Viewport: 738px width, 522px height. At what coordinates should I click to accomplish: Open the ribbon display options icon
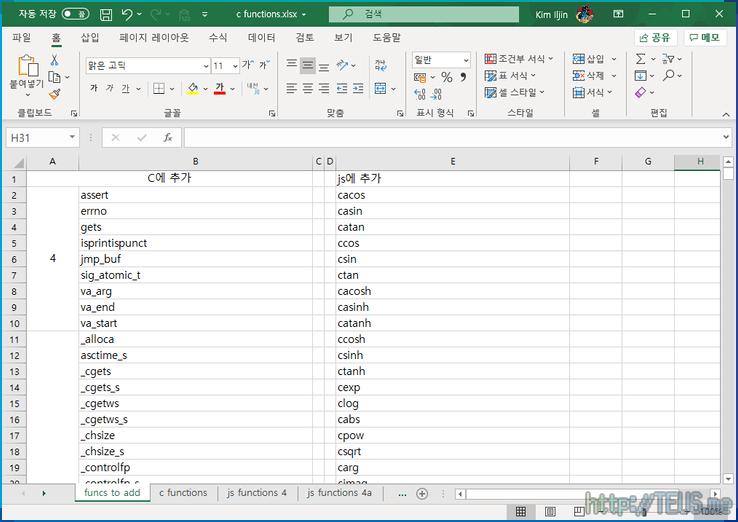(x=618, y=14)
